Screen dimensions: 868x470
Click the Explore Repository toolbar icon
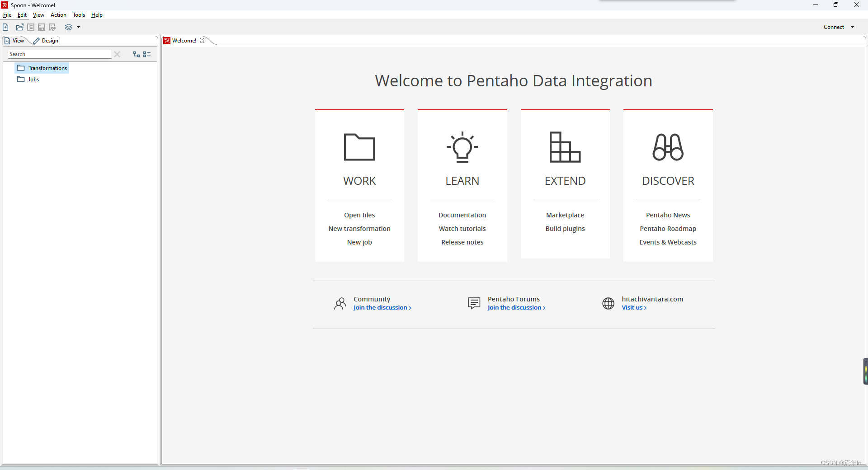click(x=31, y=27)
